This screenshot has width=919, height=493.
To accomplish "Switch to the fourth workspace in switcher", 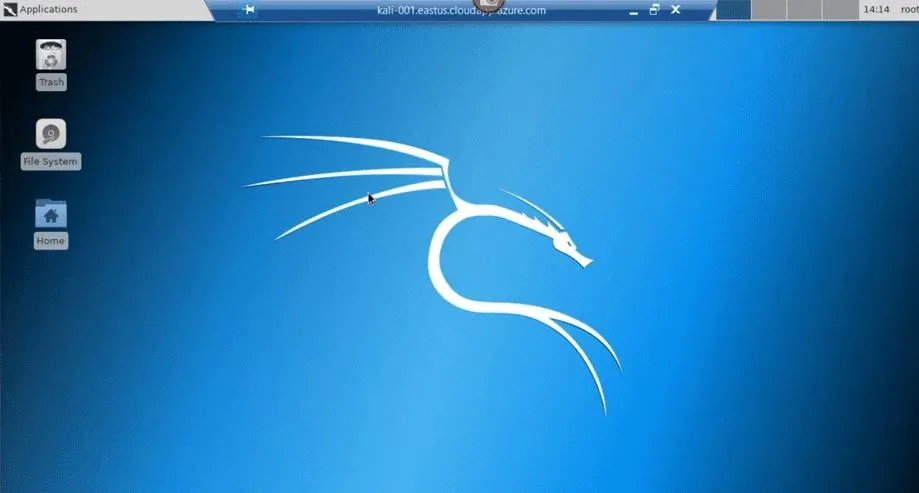I will (839, 10).
